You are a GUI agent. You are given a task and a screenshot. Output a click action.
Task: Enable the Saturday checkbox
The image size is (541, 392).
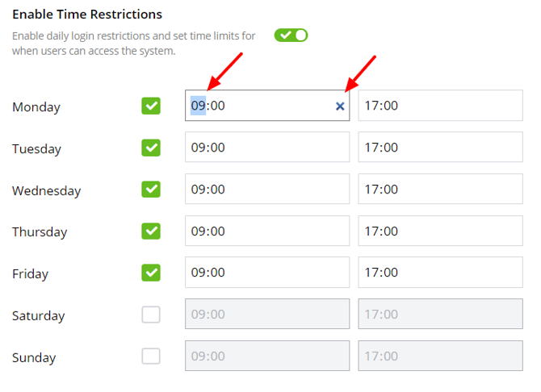coord(151,315)
